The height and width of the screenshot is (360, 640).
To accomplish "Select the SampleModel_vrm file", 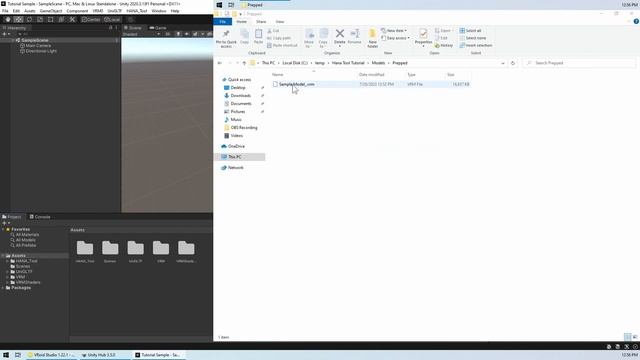I will [371, 84].
